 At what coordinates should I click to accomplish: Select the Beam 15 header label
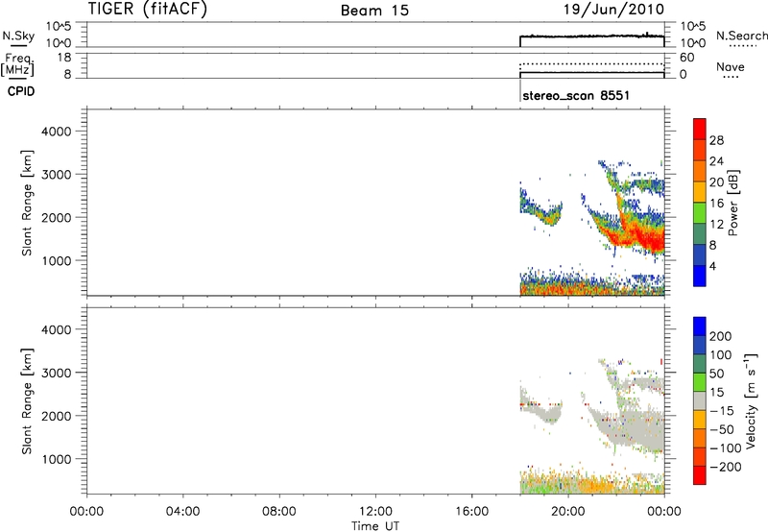coord(374,11)
